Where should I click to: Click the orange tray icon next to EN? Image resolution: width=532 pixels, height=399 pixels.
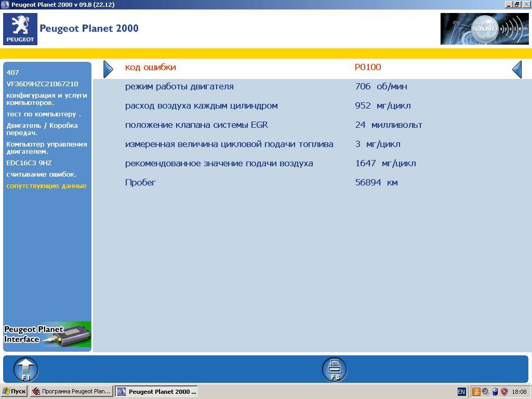click(476, 392)
